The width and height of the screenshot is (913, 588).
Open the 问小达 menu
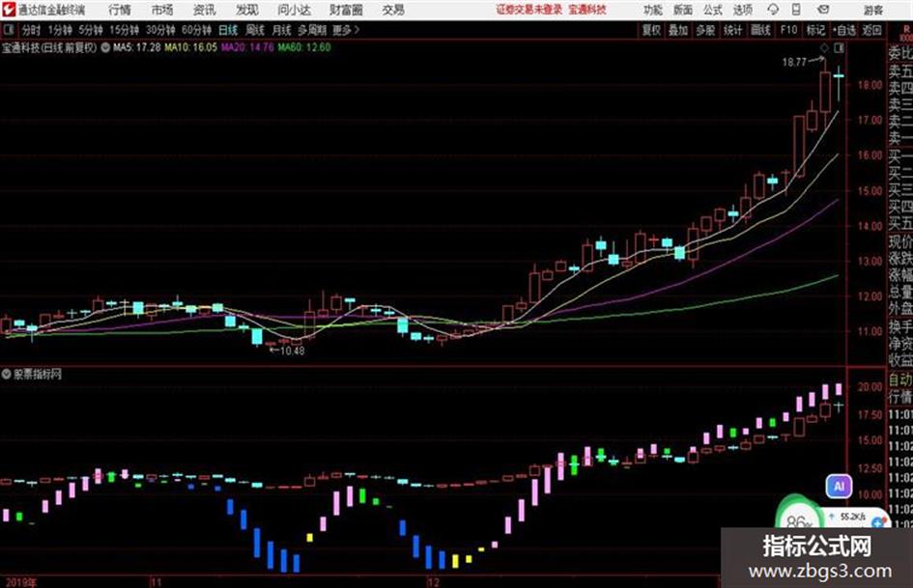coord(294,10)
